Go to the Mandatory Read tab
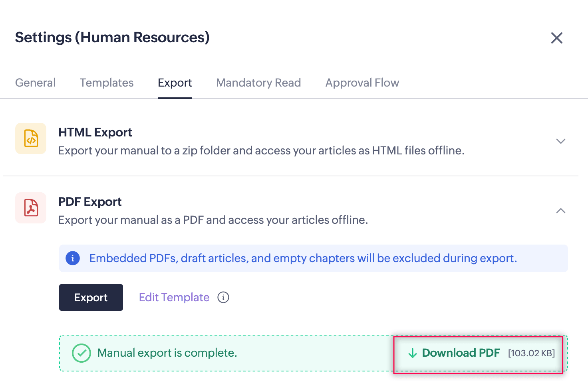 [x=258, y=83]
